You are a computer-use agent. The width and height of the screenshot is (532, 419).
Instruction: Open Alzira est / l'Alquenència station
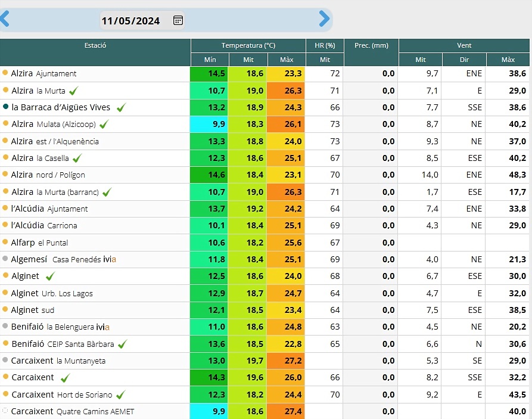click(x=55, y=141)
